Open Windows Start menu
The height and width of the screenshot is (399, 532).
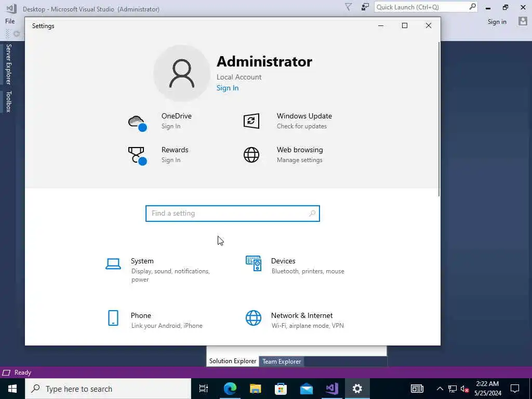(x=12, y=389)
